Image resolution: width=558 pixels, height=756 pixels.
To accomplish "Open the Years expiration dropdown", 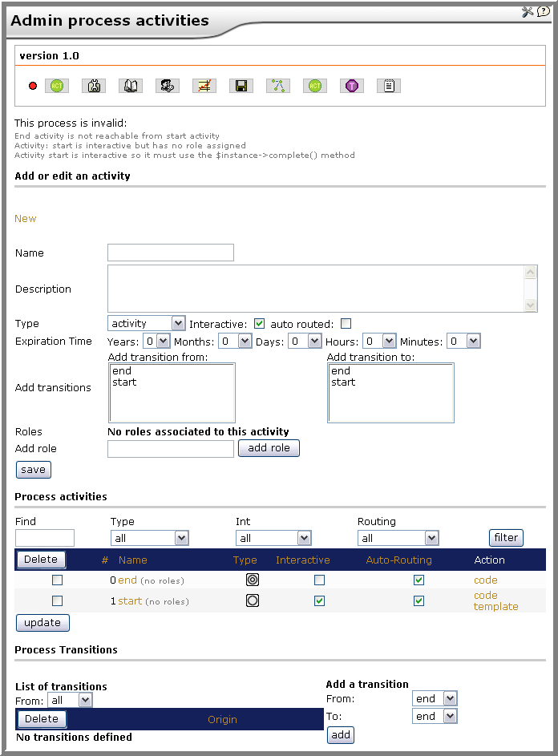I will [157, 342].
